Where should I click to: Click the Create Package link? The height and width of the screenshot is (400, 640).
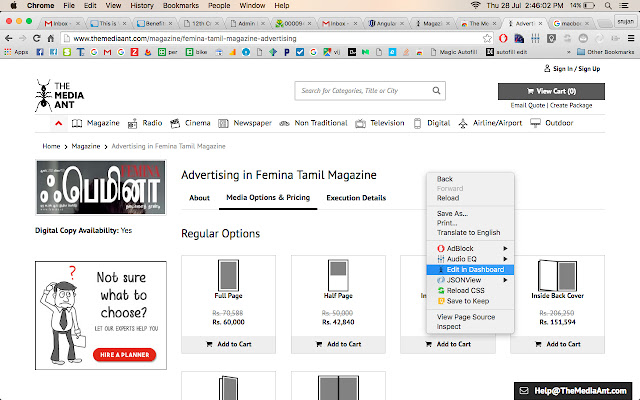tap(571, 105)
